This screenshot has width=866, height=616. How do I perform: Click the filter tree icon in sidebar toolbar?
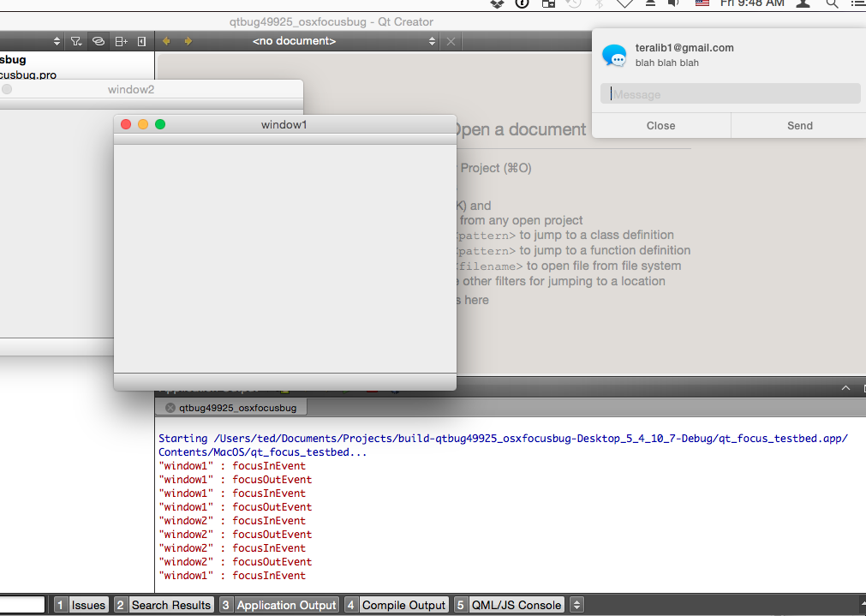(76, 41)
